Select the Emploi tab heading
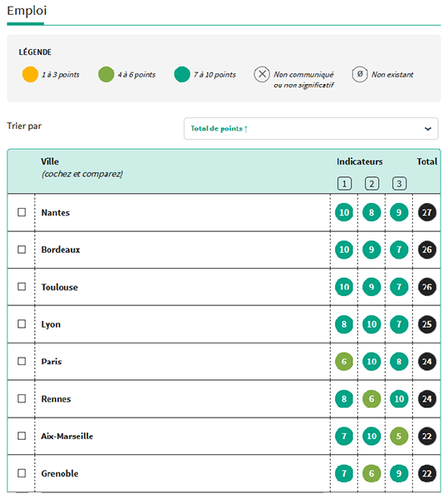Viewport: 448px width, 499px height. 27,11
